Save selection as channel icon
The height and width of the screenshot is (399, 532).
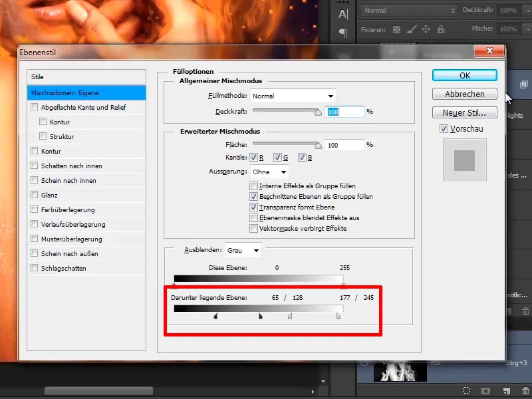click(486, 391)
